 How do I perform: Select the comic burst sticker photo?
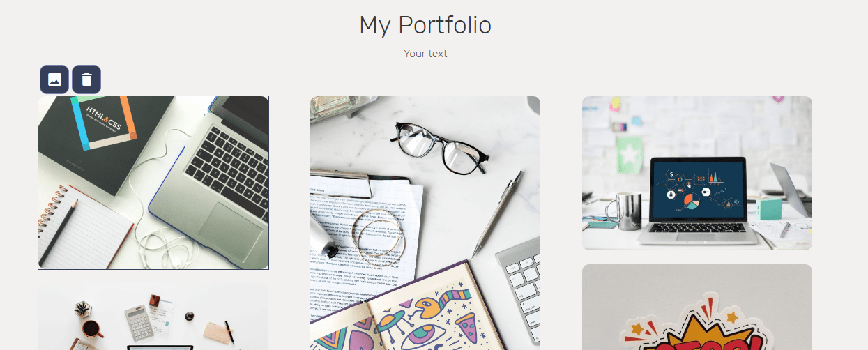click(697, 307)
